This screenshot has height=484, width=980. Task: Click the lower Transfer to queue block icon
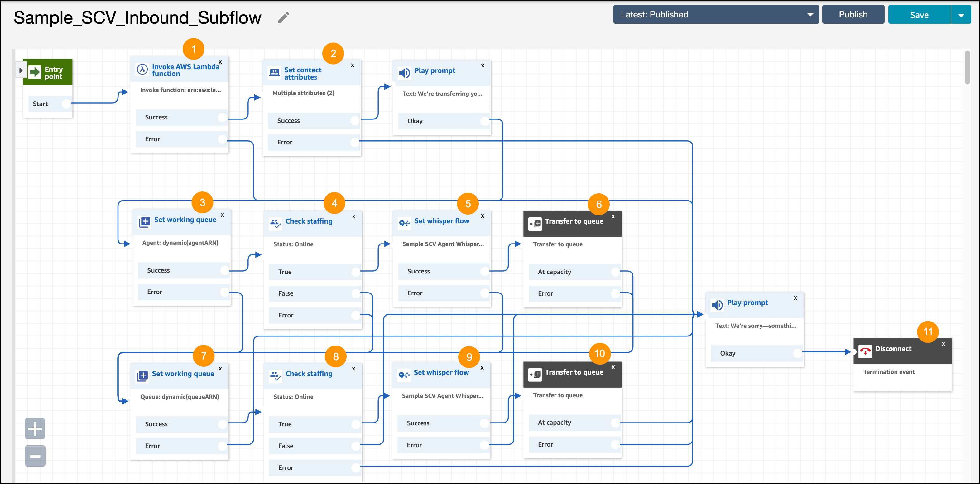(x=535, y=375)
